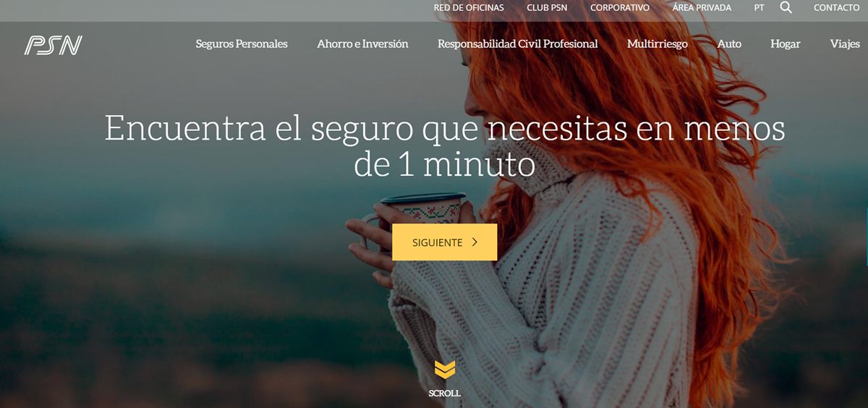Open the Club PSN link
This screenshot has width=868, height=408.
point(547,8)
